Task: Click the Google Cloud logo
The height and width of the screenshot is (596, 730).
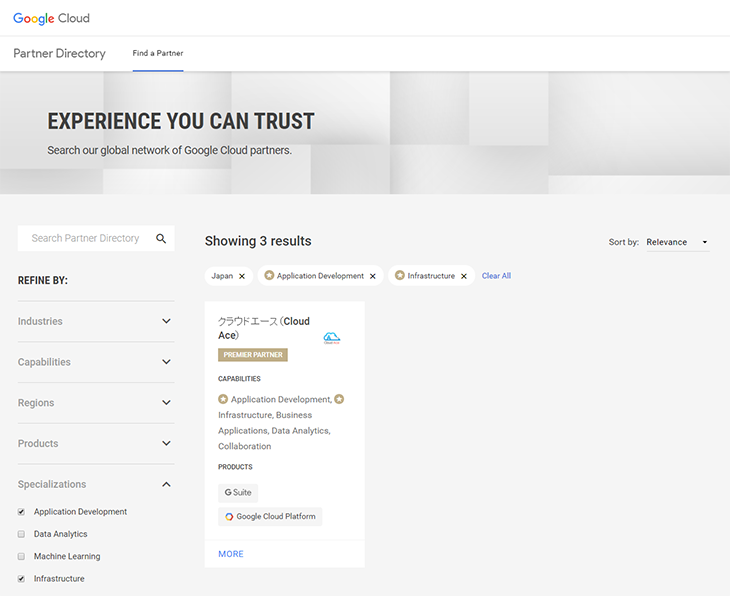Action: (51, 18)
